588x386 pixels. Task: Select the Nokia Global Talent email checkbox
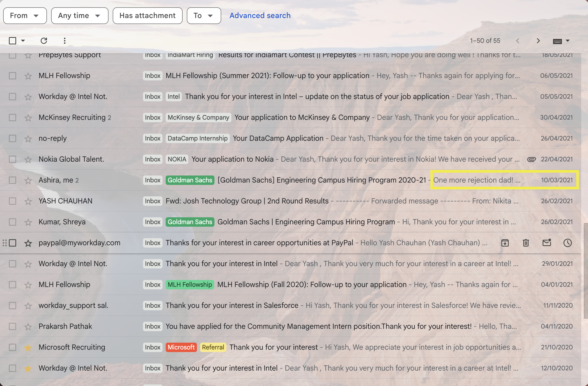[13, 159]
